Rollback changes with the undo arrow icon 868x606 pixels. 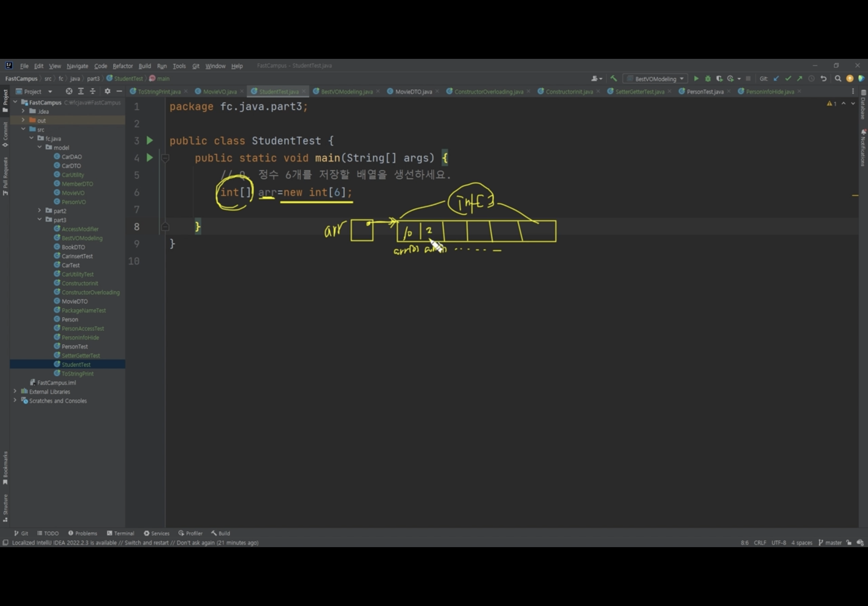tap(823, 78)
